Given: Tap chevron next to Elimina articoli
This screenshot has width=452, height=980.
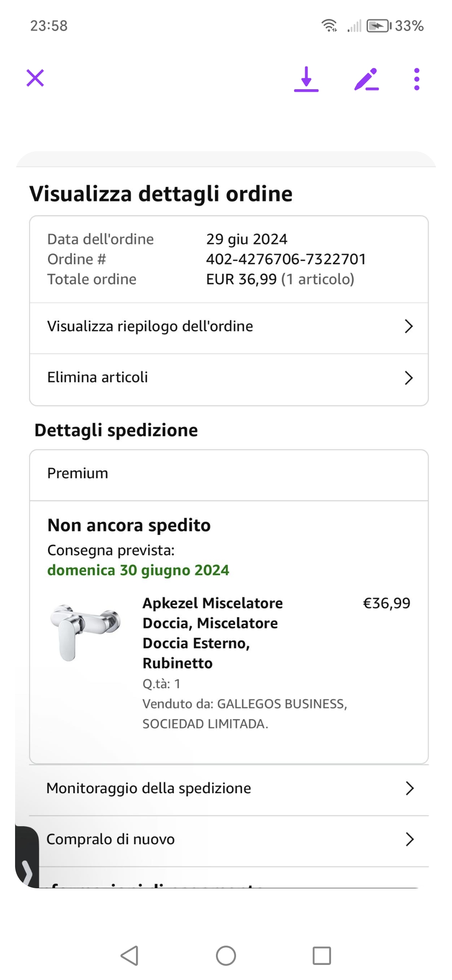Looking at the screenshot, I should (409, 378).
